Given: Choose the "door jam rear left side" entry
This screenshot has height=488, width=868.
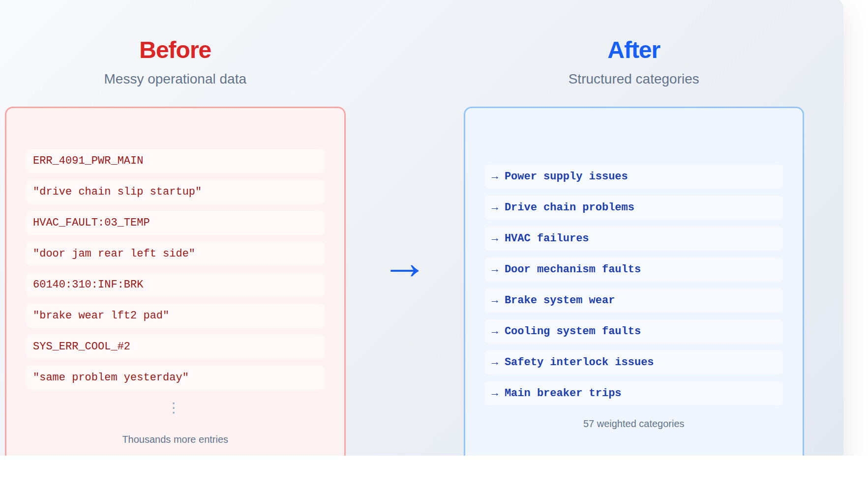Looking at the screenshot, I should click(114, 254).
